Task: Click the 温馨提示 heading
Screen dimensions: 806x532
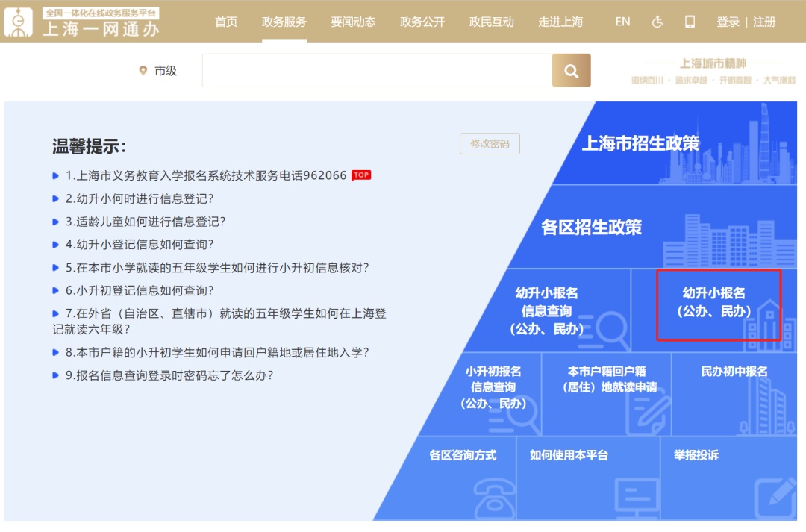Action: [89, 146]
